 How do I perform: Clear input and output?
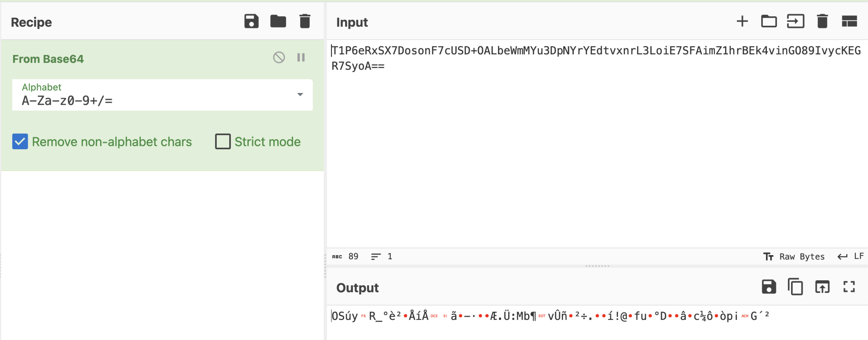click(822, 21)
